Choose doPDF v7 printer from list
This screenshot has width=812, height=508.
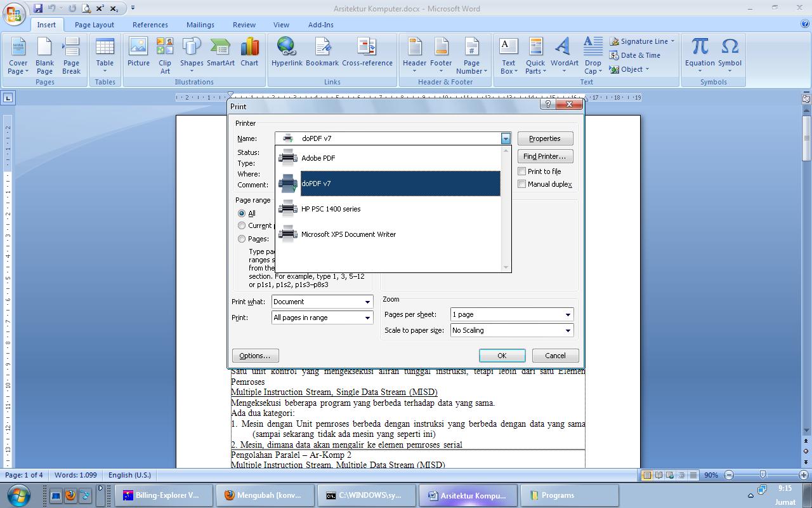click(389, 184)
